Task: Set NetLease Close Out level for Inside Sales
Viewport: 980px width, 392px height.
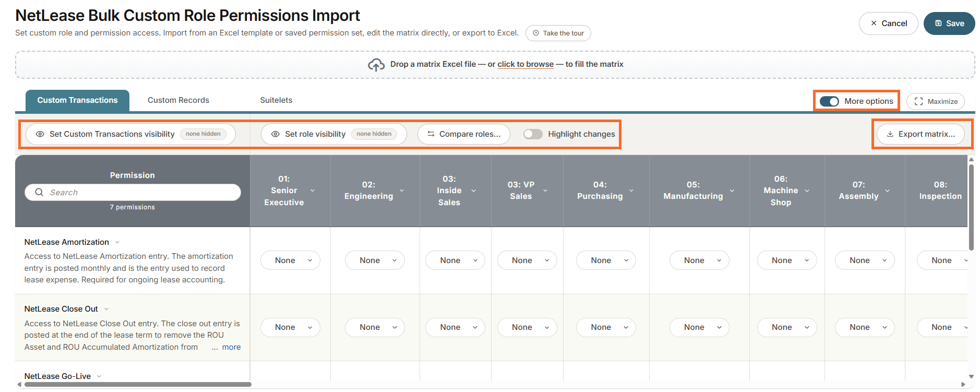Action: pos(455,327)
